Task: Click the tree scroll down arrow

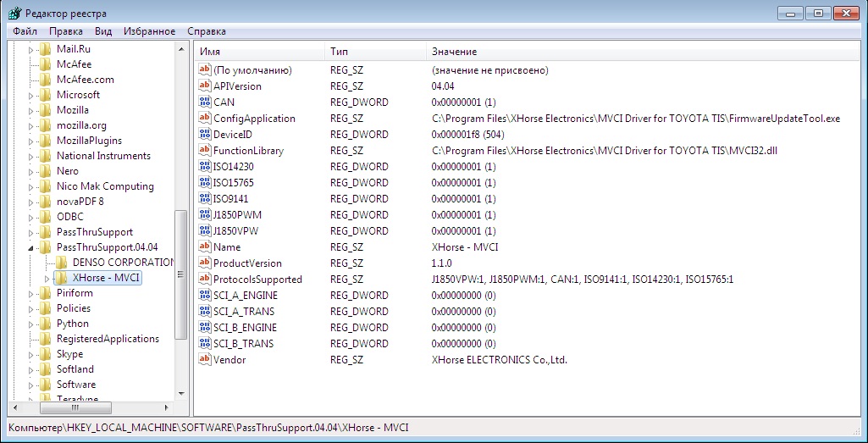Action: tap(180, 394)
